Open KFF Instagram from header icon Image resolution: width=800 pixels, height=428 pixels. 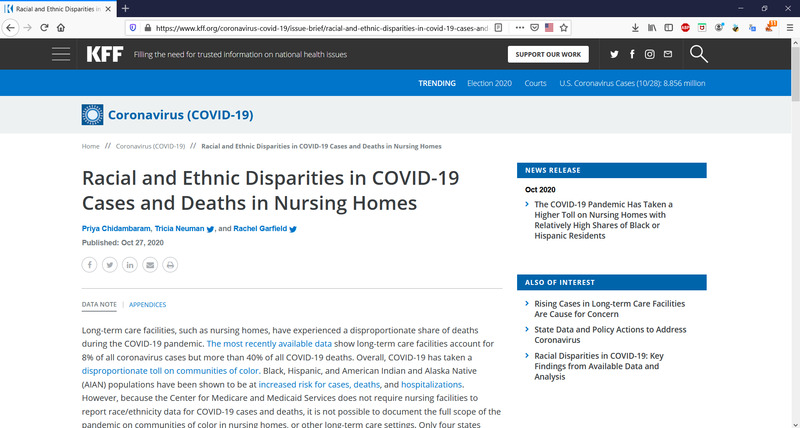(x=649, y=54)
